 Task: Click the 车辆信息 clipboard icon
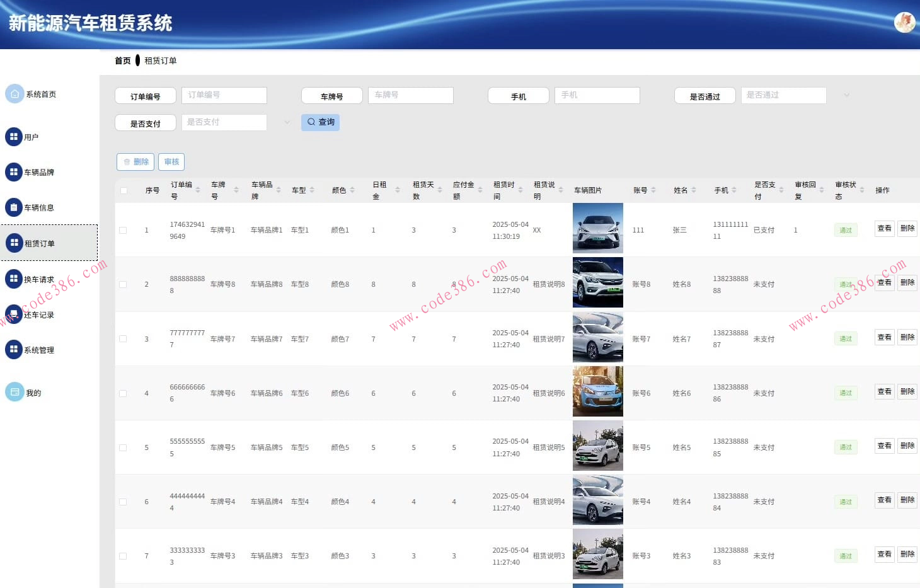[x=14, y=207]
